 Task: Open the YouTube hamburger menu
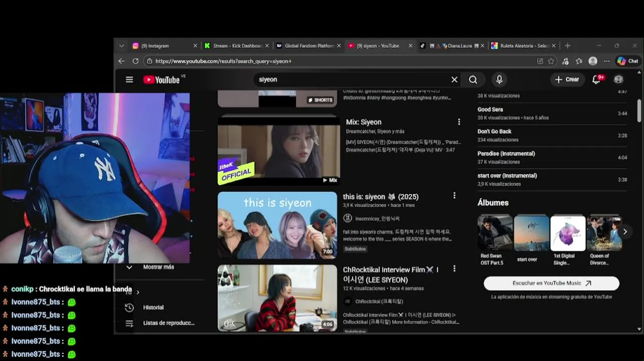coord(129,80)
